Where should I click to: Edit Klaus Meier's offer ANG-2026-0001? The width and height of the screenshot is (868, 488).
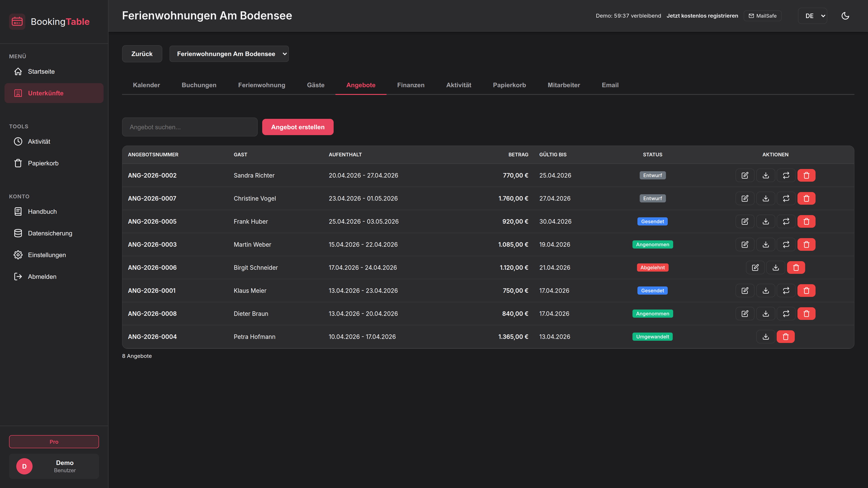point(745,291)
